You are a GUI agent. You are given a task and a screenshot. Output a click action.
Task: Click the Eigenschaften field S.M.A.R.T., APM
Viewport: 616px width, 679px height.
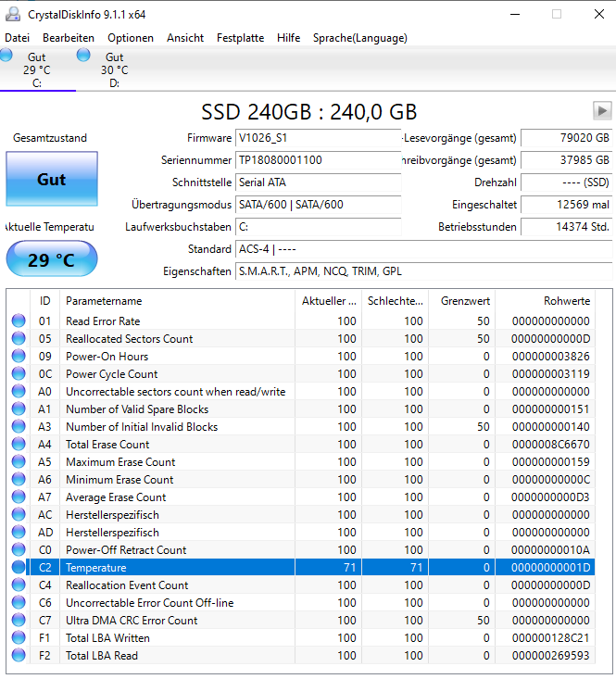tap(424, 271)
